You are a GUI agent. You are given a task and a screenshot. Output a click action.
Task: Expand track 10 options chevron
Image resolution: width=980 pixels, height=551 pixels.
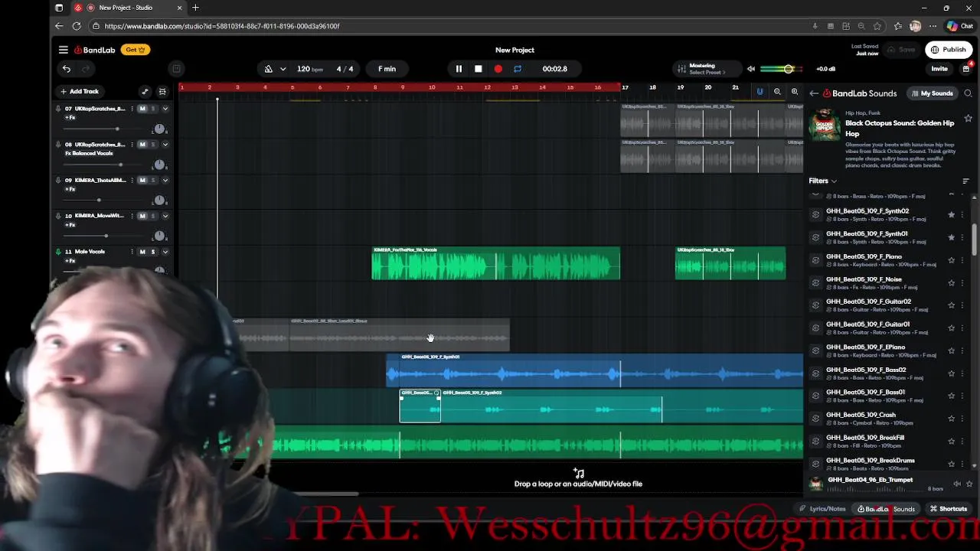point(165,216)
